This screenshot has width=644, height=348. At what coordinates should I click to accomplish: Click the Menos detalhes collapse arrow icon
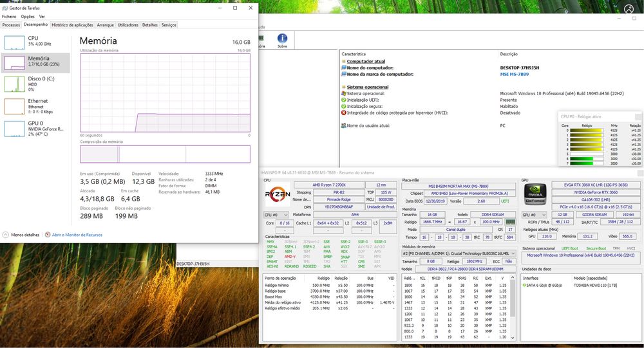coord(5,235)
